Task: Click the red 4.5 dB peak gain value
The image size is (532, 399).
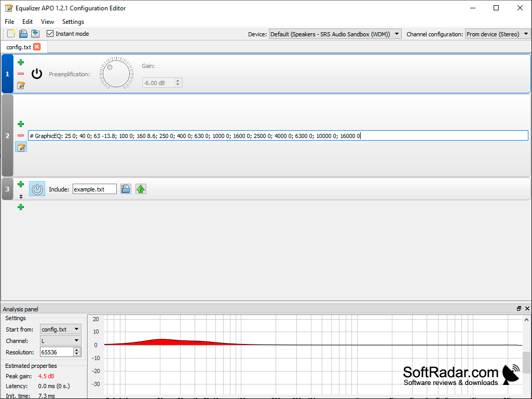Action: 46,376
